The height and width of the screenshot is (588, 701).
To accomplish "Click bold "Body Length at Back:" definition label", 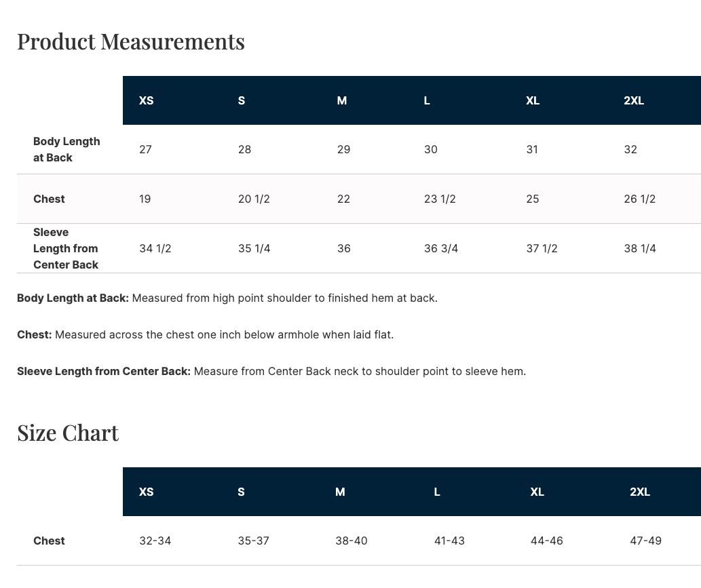I will point(73,298).
